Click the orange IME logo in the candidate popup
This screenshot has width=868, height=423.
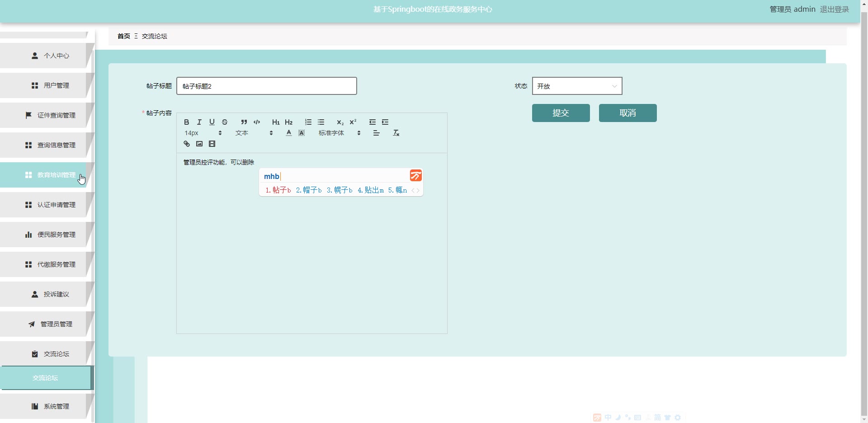(x=416, y=175)
